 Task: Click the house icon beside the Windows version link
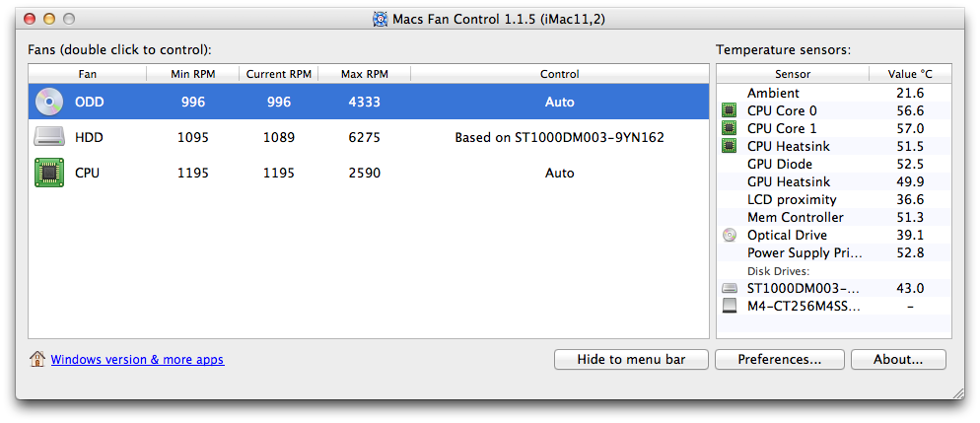tap(37, 359)
